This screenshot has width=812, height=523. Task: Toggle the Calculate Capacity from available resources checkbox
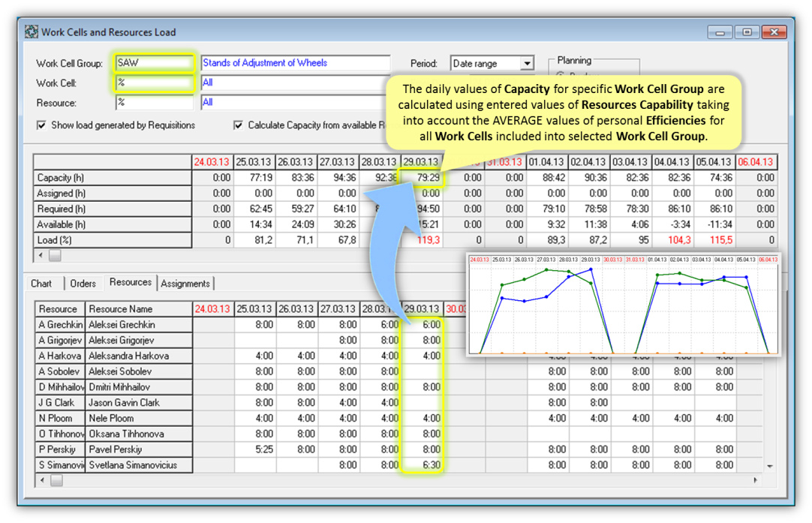239,125
